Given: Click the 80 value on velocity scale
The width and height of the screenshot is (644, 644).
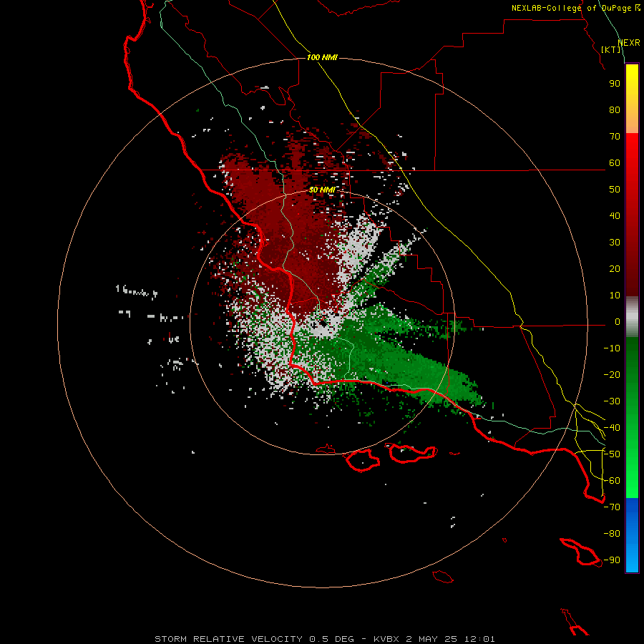Looking at the screenshot, I should [615, 110].
